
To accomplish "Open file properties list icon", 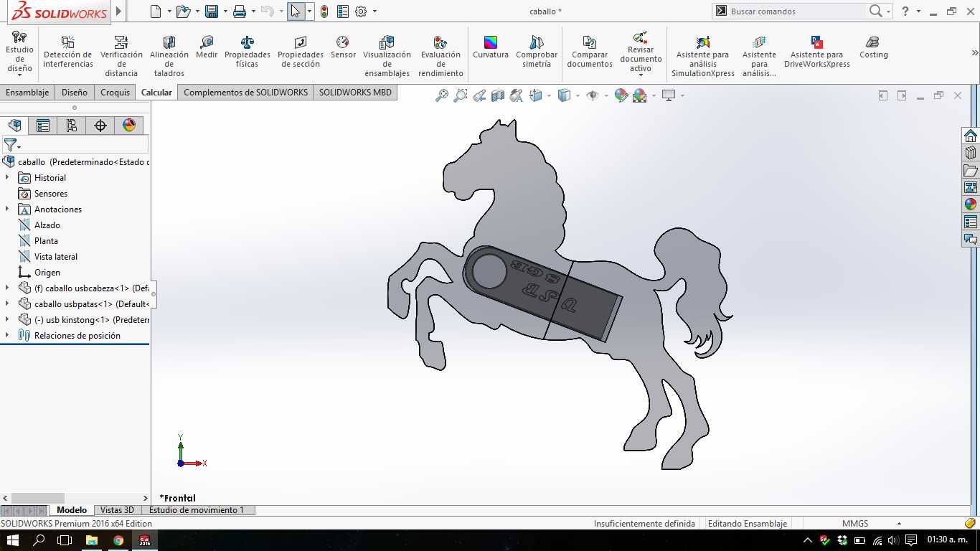I will 342,11.
